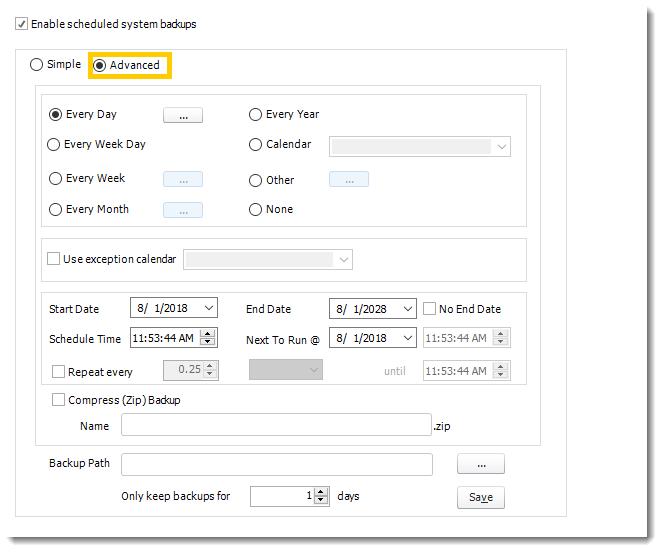Click the Backup Path text field
The image size is (662, 552).
click(277, 465)
